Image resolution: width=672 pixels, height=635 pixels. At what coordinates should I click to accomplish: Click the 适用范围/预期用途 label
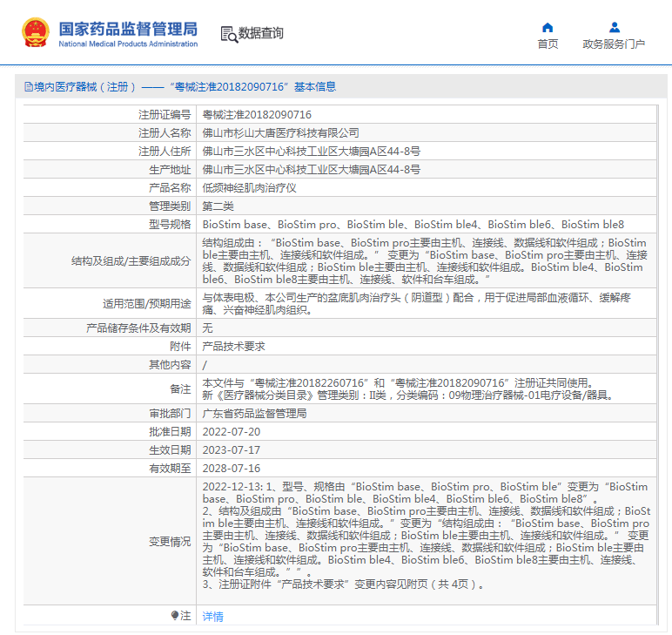(x=146, y=304)
